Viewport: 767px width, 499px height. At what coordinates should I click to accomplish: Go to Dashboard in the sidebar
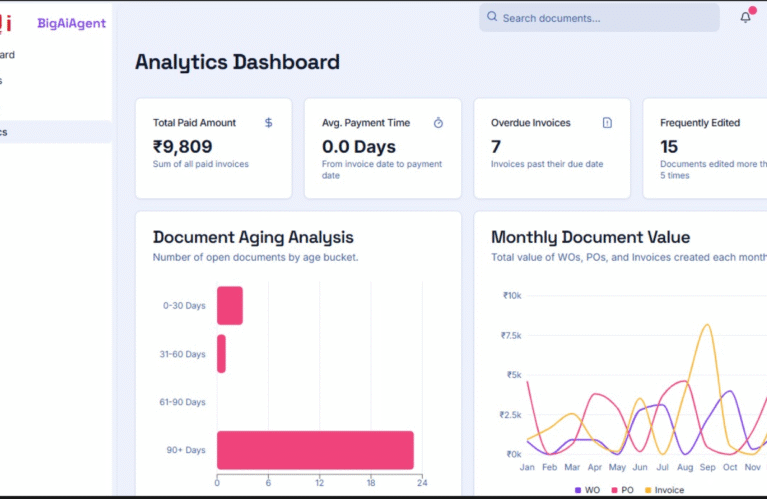point(8,55)
